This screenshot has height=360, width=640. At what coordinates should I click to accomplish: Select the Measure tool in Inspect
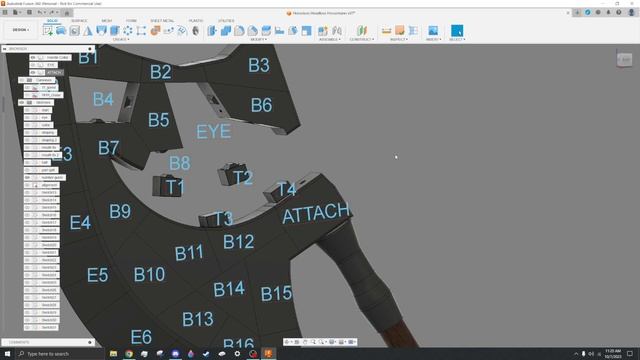point(386,31)
